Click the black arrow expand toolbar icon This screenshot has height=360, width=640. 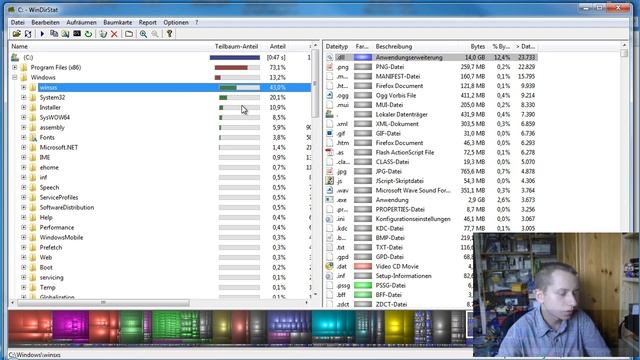pos(42,34)
